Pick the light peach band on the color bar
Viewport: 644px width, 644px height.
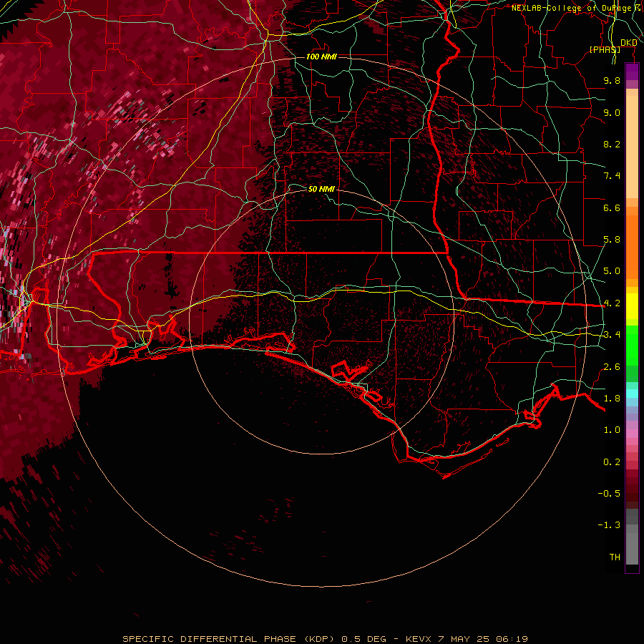click(632, 148)
